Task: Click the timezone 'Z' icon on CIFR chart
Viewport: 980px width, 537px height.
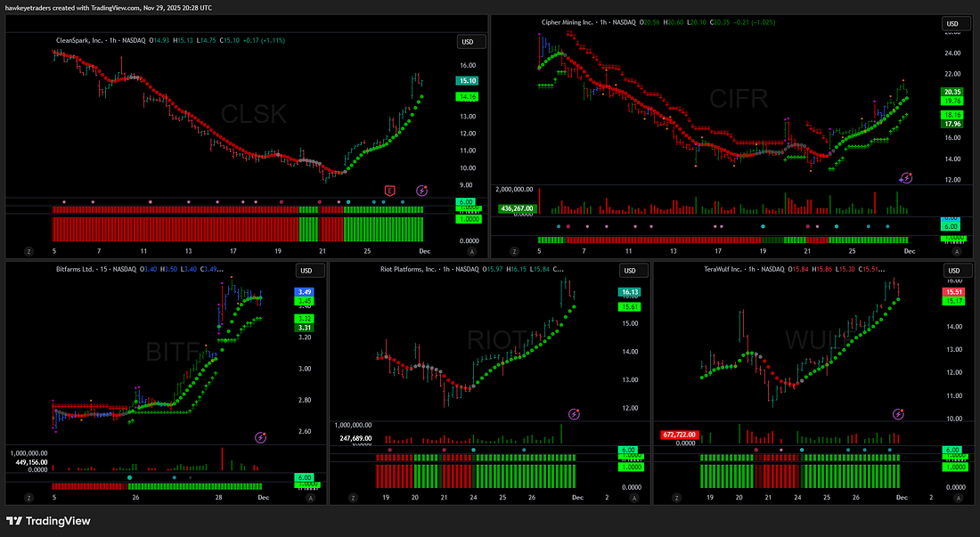Action: tap(514, 252)
